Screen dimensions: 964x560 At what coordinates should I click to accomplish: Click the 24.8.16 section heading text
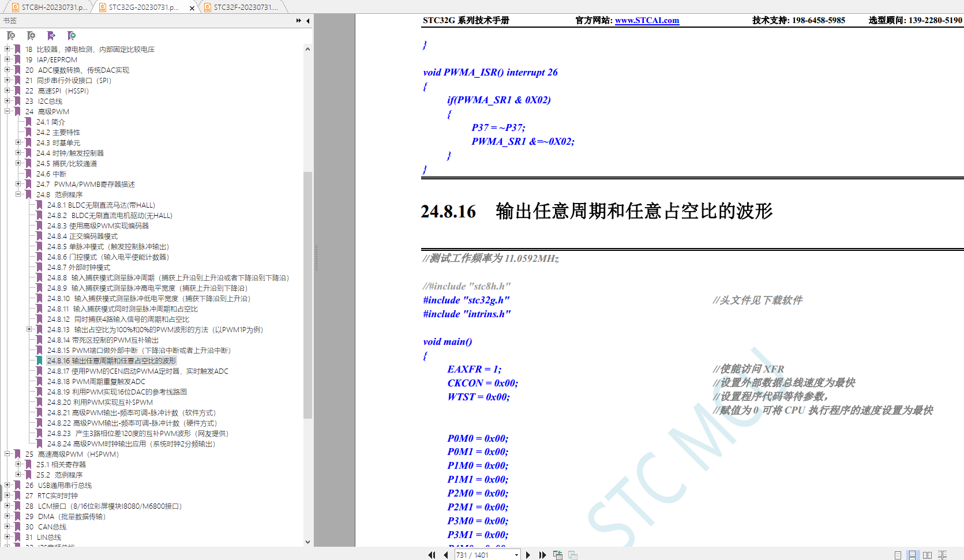click(x=597, y=211)
